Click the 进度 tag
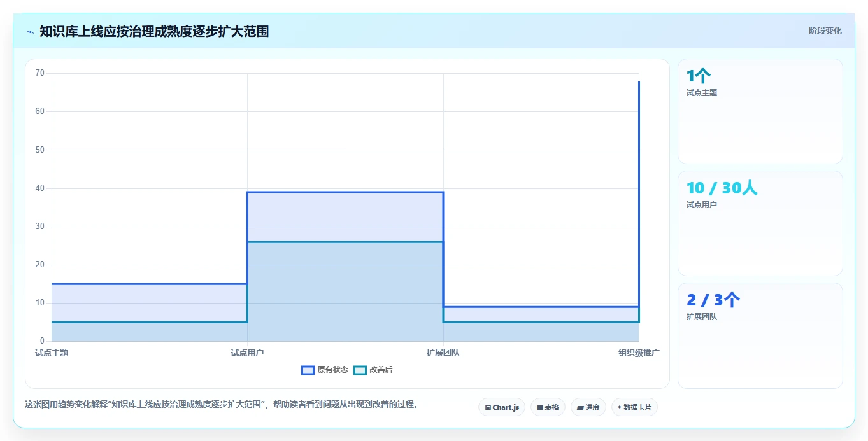Viewport: 868px width, 441px height. [588, 407]
